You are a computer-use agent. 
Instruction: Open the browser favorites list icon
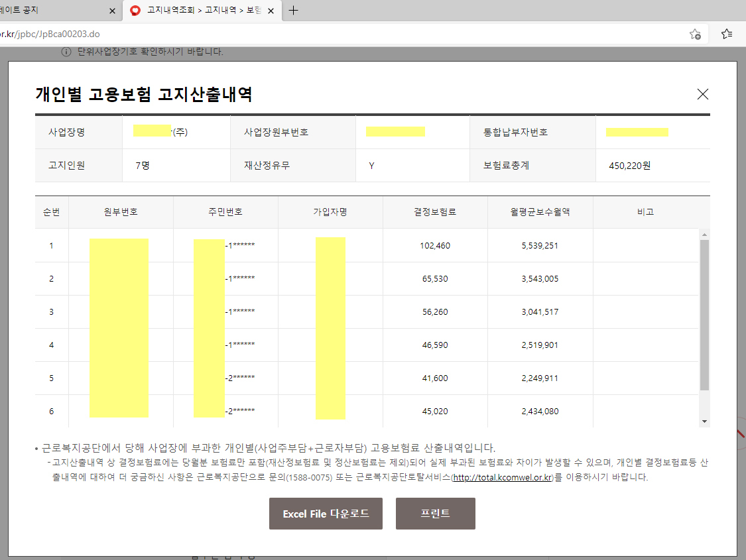[727, 34]
